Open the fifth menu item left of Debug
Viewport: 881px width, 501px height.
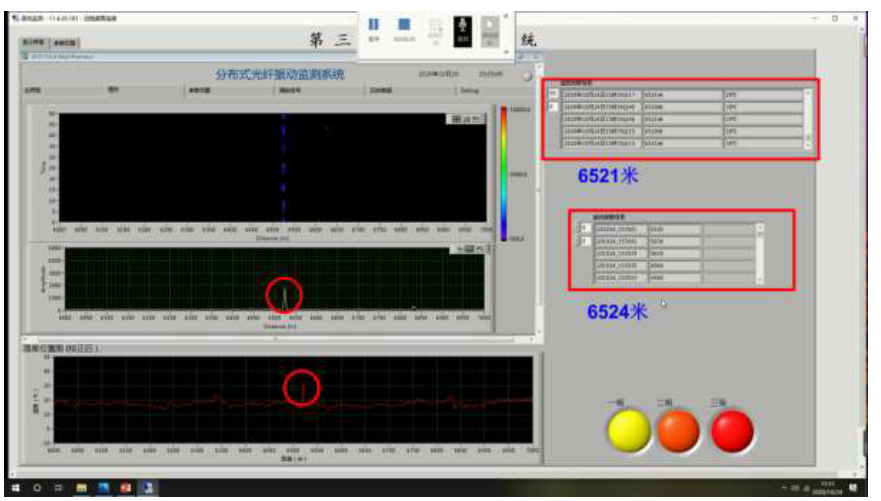[x=381, y=90]
